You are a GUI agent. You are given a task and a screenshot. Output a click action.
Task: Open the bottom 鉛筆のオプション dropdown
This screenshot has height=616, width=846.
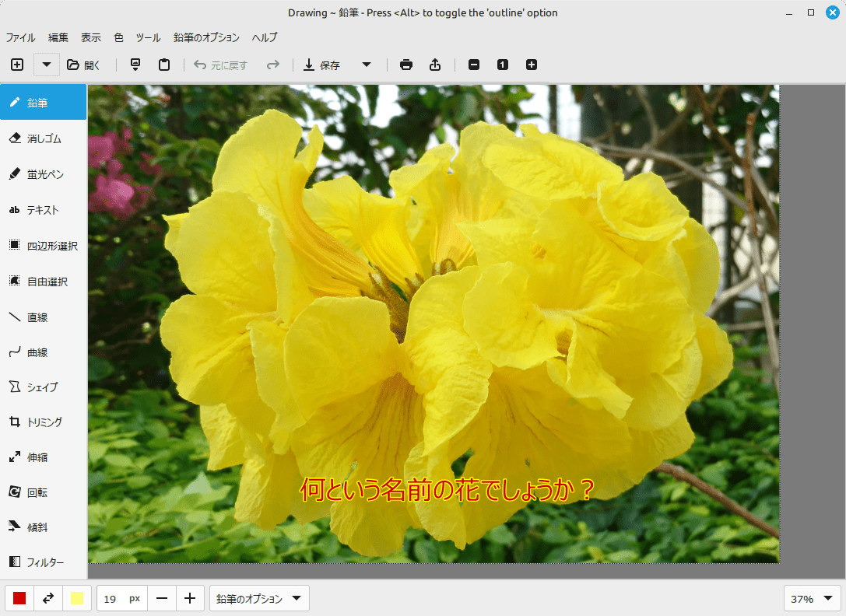(x=259, y=598)
